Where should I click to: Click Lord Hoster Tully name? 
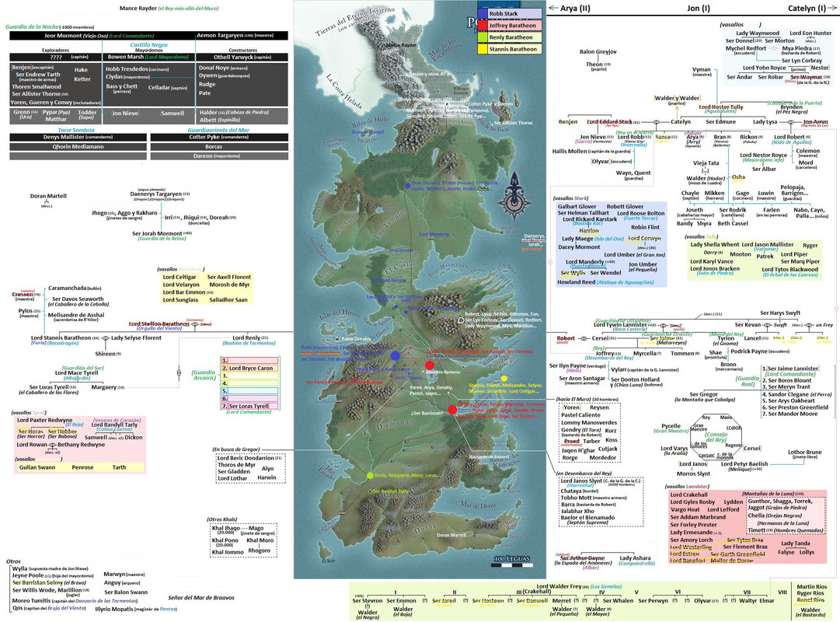[x=720, y=107]
